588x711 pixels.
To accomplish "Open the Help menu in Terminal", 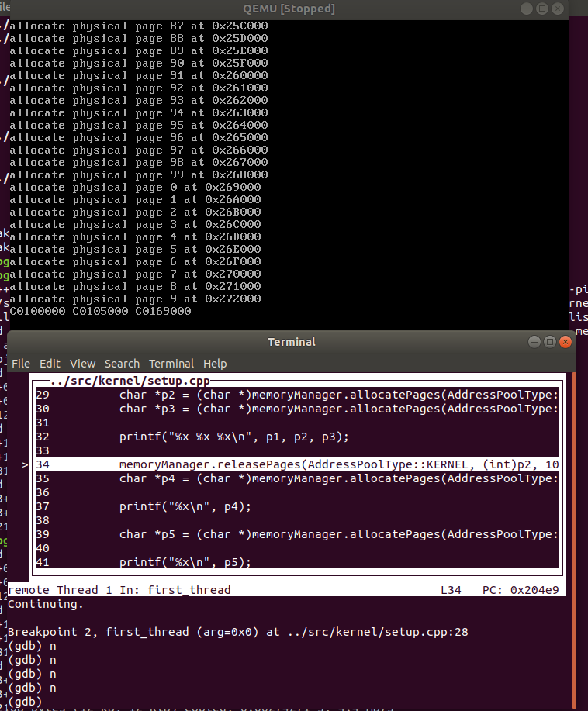I will tap(215, 364).
